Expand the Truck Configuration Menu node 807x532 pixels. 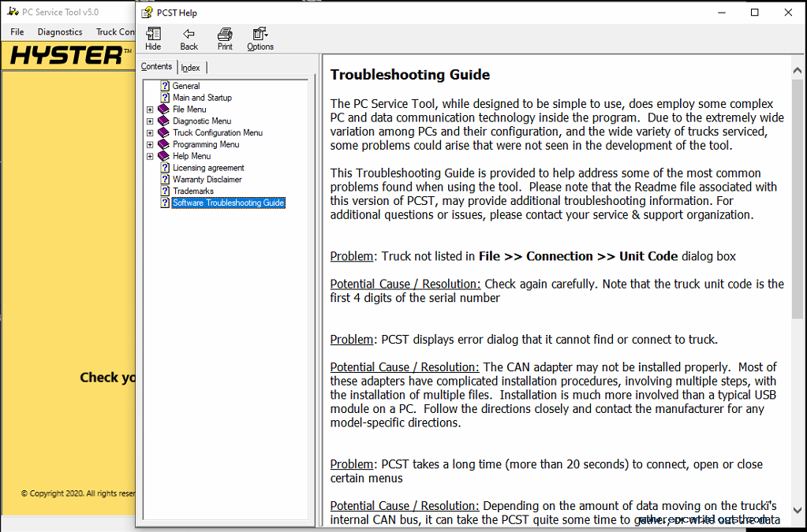point(150,133)
